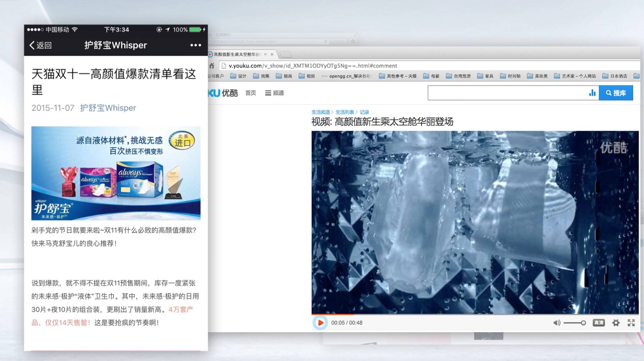The image size is (644, 361).
Task: Click the page icon beside the URL
Action: coord(224,66)
